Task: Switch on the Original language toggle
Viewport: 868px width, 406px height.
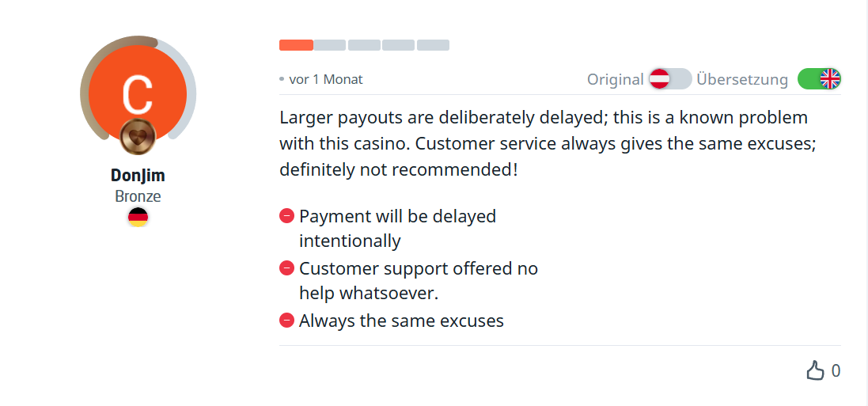Action: coord(669,79)
